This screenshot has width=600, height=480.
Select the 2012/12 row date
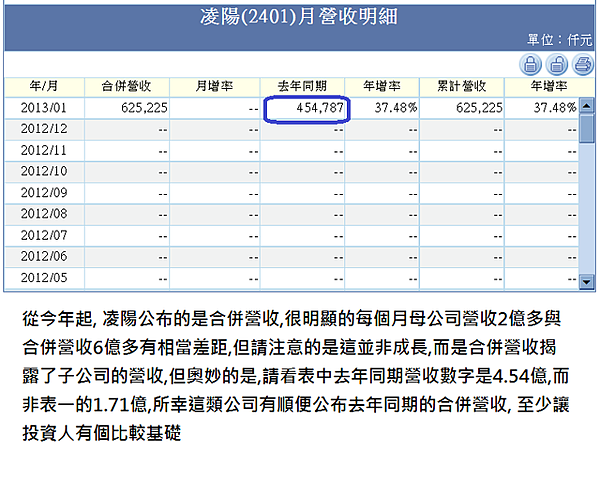44,129
